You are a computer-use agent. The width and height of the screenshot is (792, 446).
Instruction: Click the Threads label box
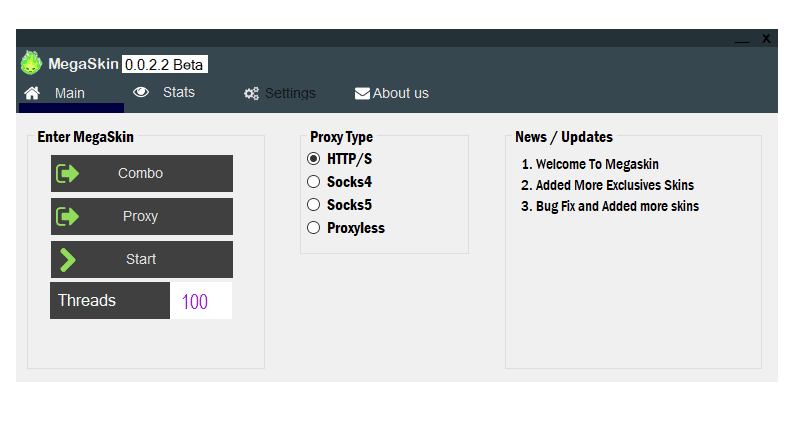coord(110,301)
